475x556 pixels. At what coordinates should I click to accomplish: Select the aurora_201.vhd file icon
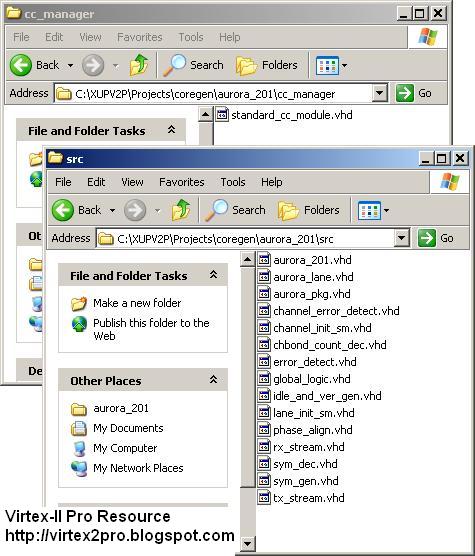(x=264, y=260)
